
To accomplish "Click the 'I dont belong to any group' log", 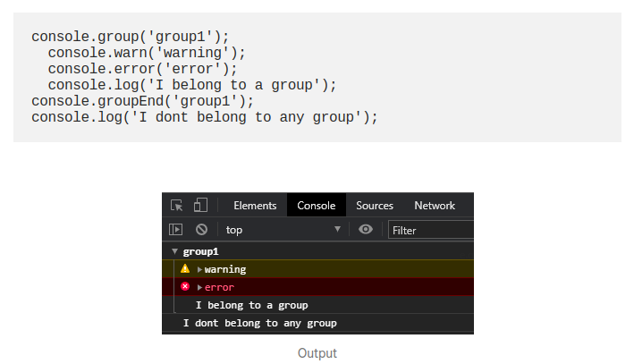I will [259, 323].
